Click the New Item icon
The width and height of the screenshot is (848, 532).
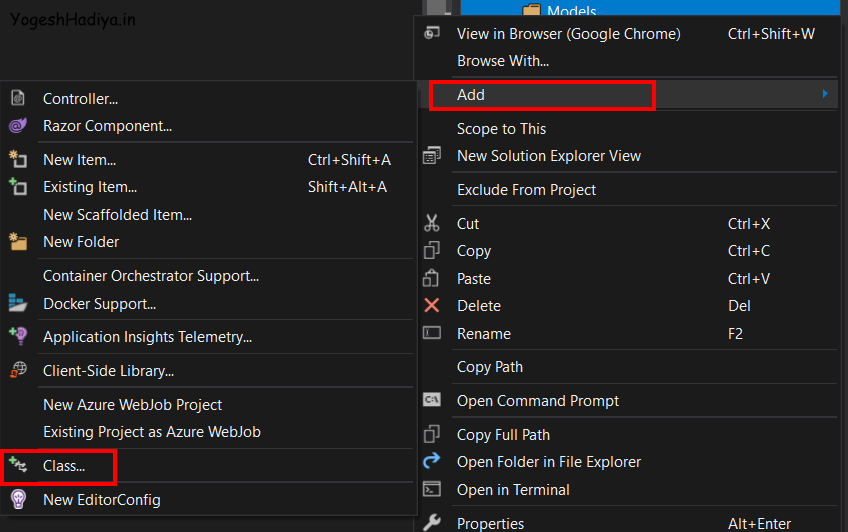tap(17, 159)
